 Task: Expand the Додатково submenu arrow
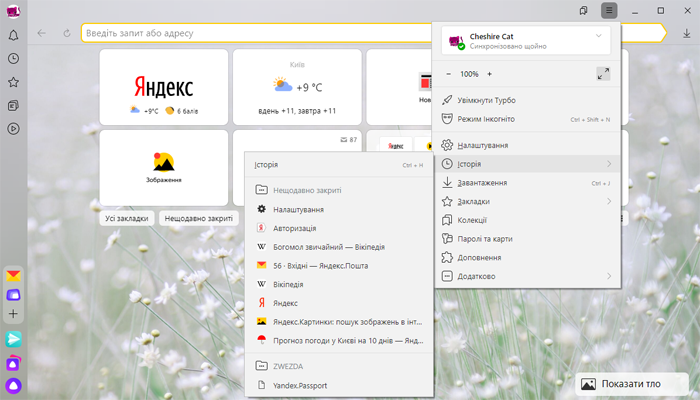pos(609,276)
